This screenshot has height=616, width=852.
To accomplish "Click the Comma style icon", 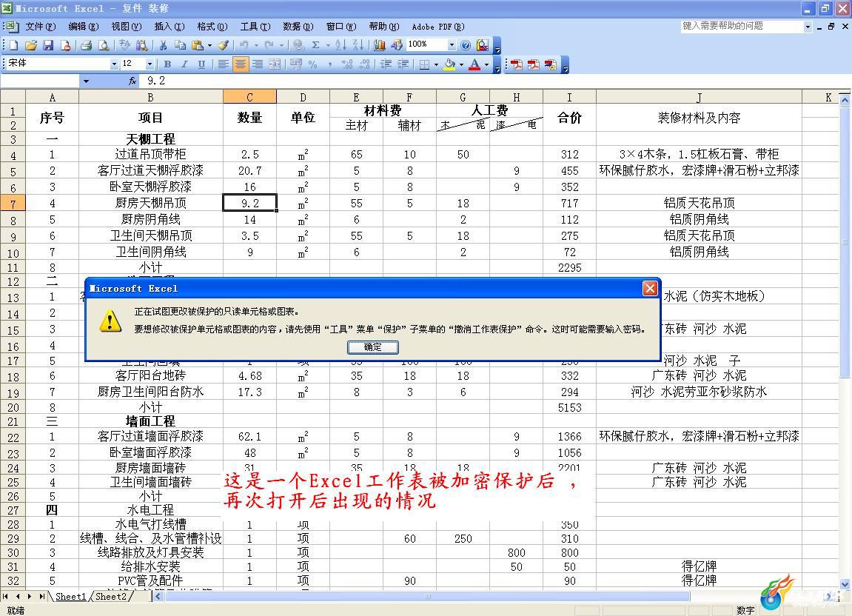I will click(x=330, y=64).
